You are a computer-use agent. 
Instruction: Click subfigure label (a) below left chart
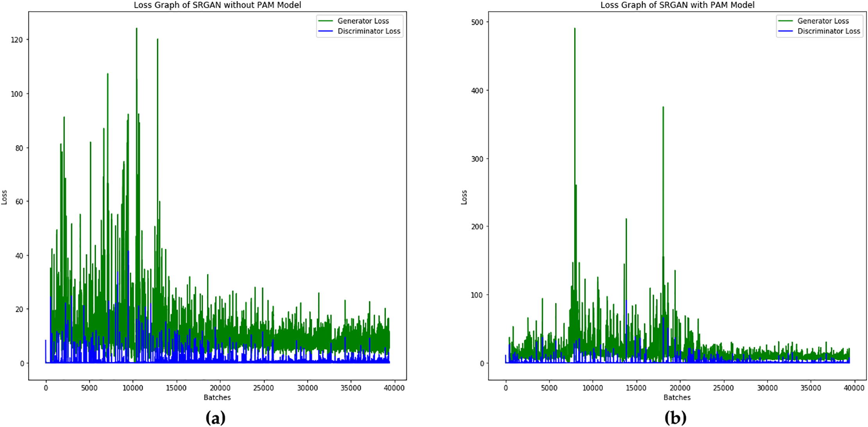point(215,418)
